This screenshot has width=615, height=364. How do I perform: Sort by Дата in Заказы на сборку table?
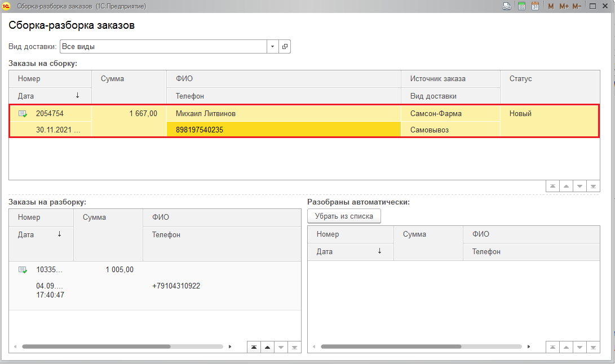click(50, 96)
